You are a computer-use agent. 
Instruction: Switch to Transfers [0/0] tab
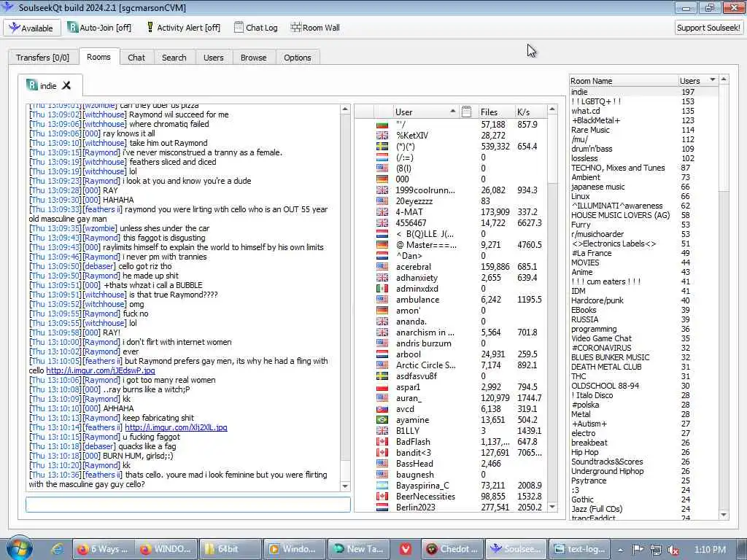point(42,57)
